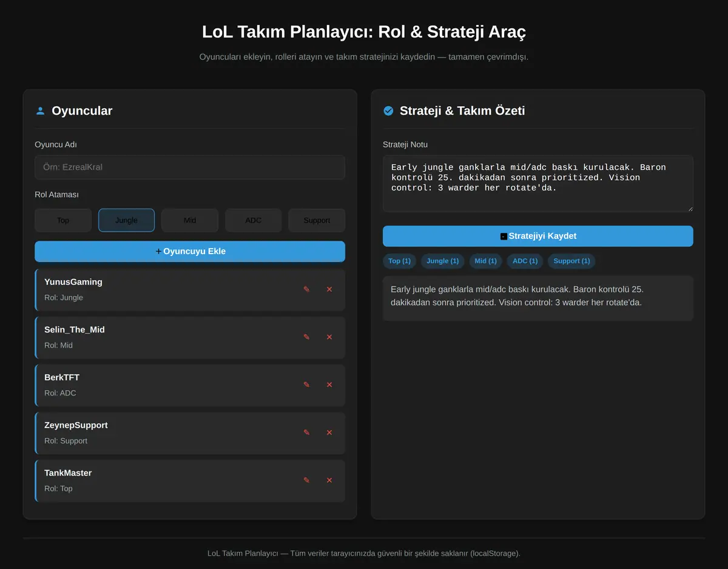Save strategy with Stratejiyi Kaydet

click(x=538, y=236)
